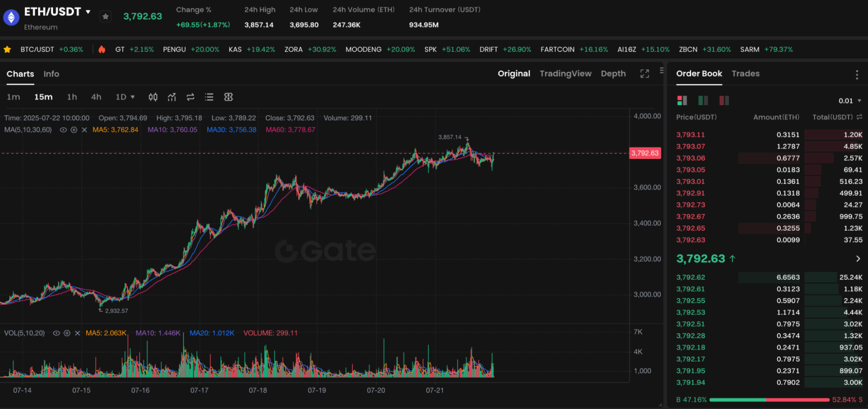Open SPK ticker link
The image size is (868, 409).
click(x=447, y=49)
